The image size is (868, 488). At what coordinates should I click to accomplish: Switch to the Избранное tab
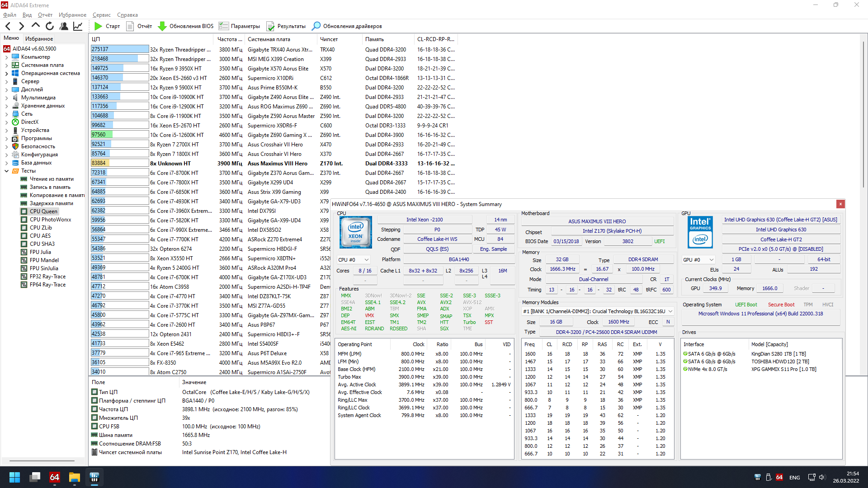coord(39,39)
